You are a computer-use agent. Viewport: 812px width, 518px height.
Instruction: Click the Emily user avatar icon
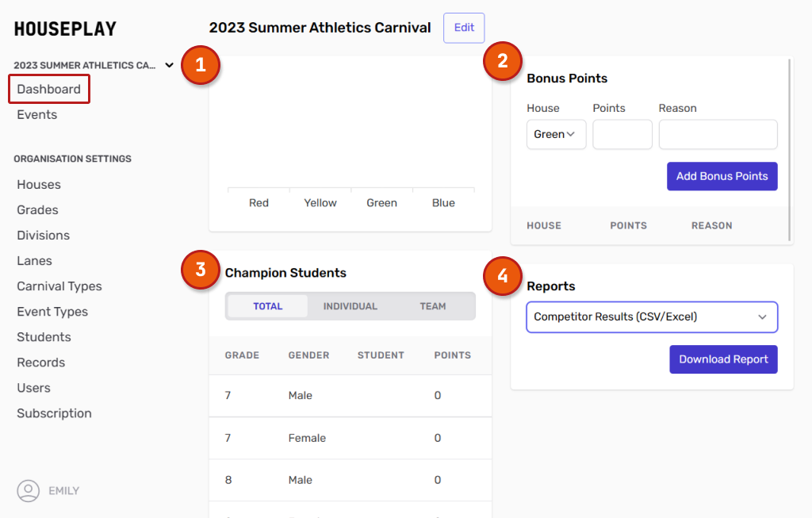click(29, 491)
